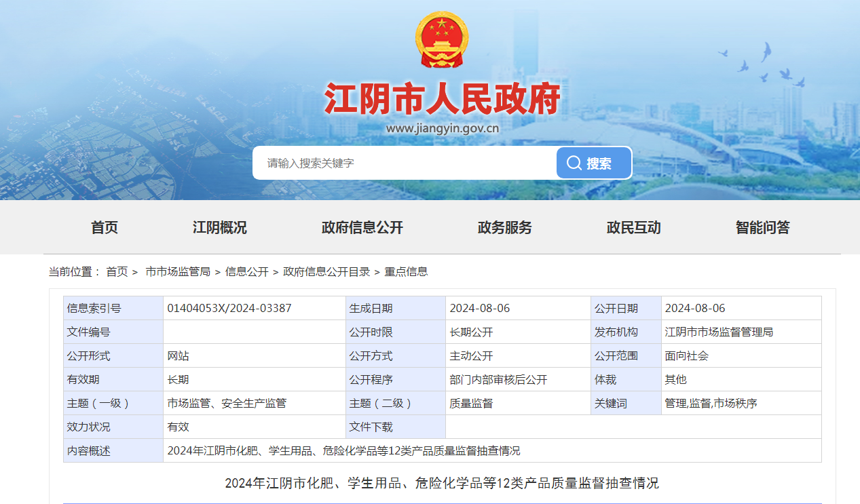Click the 江阴市人民政府 site title
The image size is (860, 504).
click(x=442, y=99)
